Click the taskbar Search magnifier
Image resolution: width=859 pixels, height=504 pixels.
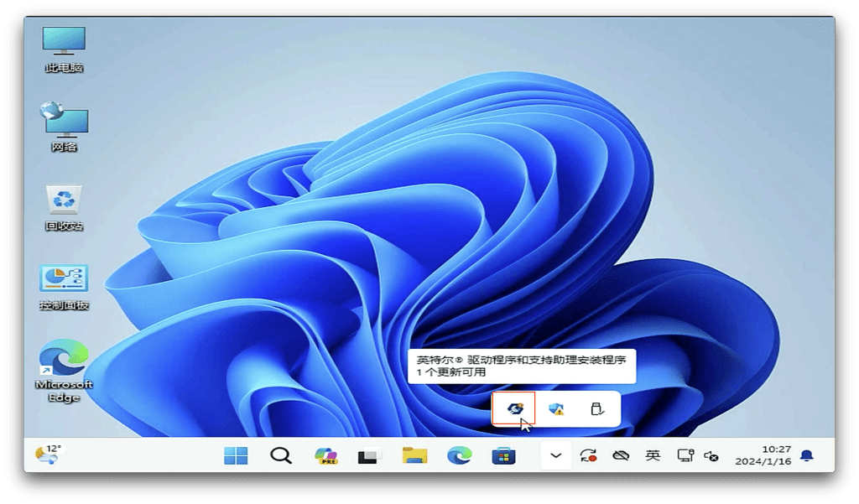point(280,455)
